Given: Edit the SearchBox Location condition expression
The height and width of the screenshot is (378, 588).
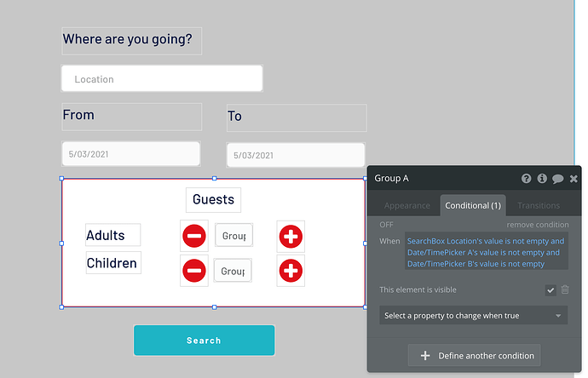Looking at the screenshot, I should tap(487, 252).
